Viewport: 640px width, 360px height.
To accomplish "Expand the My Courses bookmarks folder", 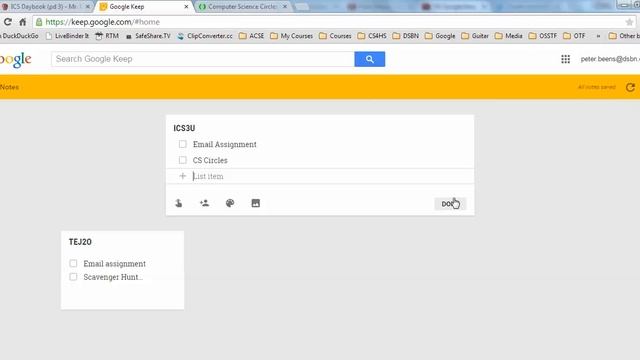I will coord(291,36).
